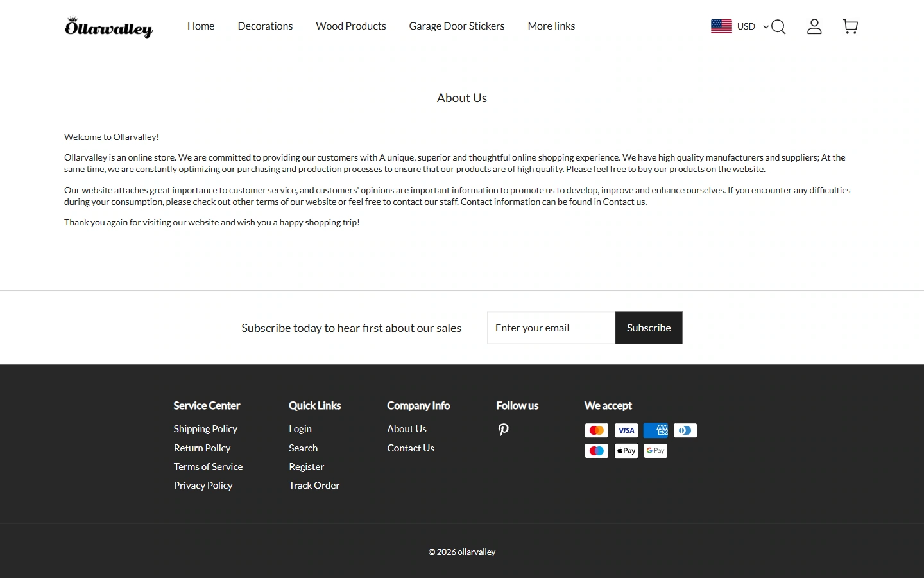Viewport: 924px width, 578px height.
Task: Go to the Home menu item
Action: (201, 26)
